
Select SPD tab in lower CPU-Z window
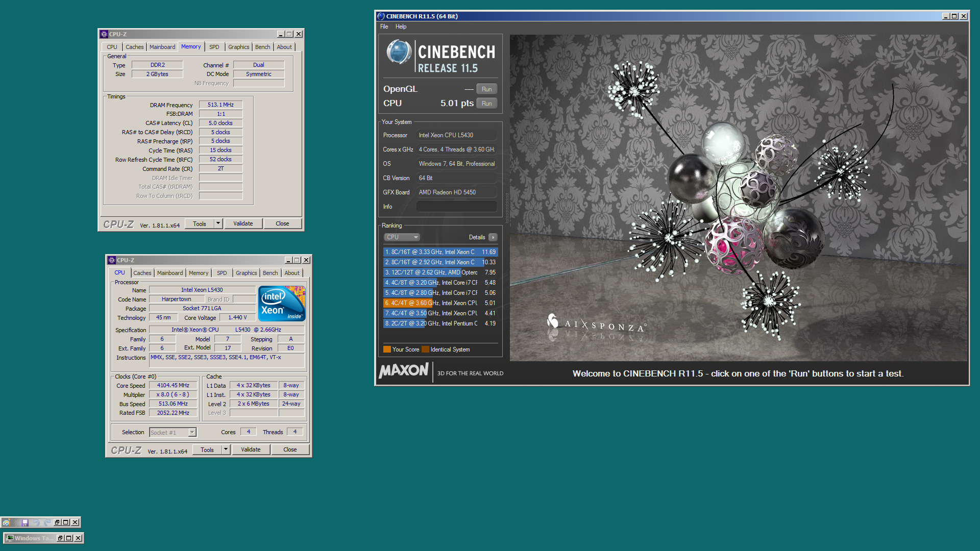click(222, 273)
